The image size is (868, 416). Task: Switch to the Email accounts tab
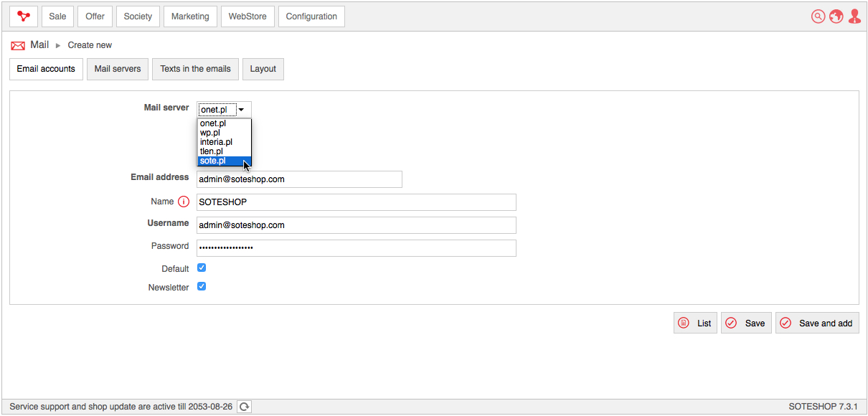pos(46,69)
